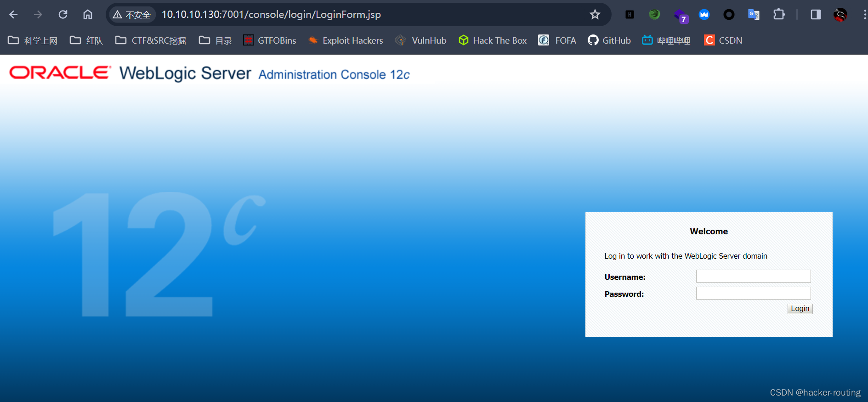Open the Google Translate extension icon
Viewport: 868px width, 402px height.
pyautogui.click(x=754, y=15)
